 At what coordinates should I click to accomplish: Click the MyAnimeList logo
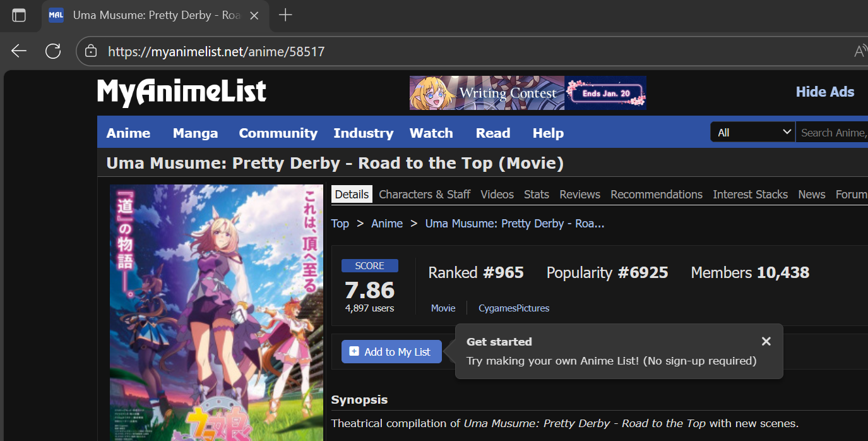(182, 92)
